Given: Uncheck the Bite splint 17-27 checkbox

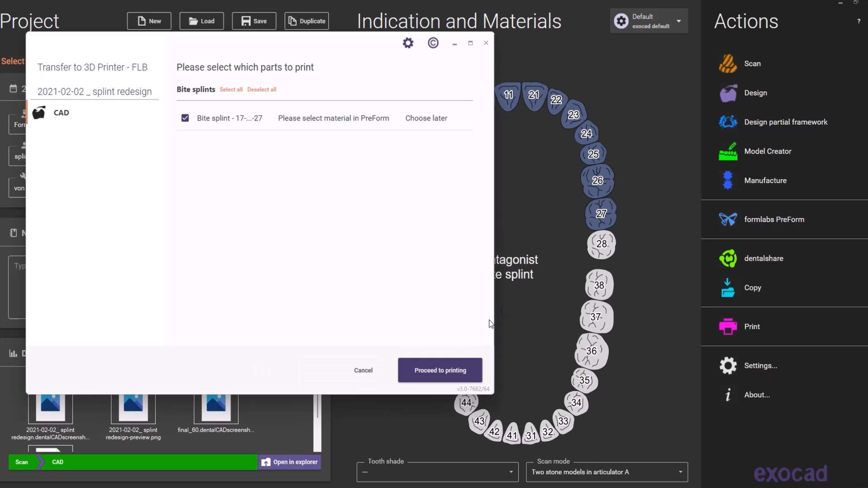Looking at the screenshot, I should coord(185,118).
